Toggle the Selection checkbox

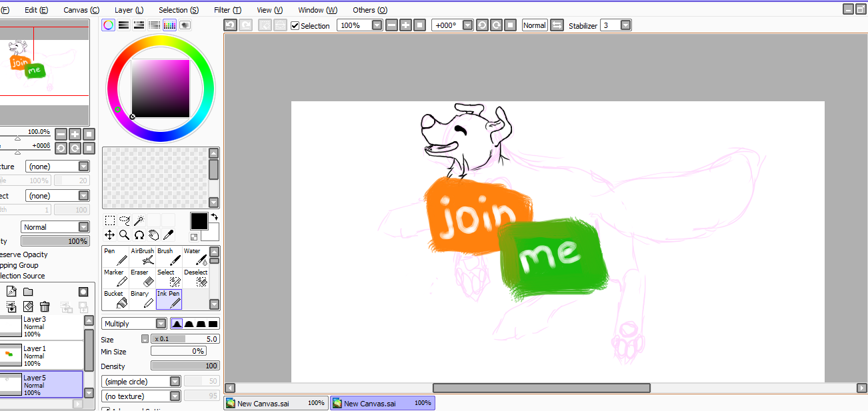tap(295, 25)
